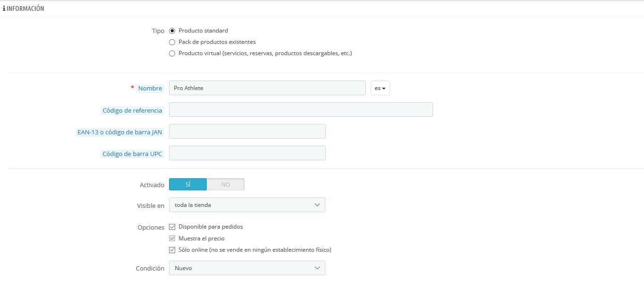This screenshot has height=288, width=644.
Task: Switch Activado toggle to SÍ
Action: 188,184
